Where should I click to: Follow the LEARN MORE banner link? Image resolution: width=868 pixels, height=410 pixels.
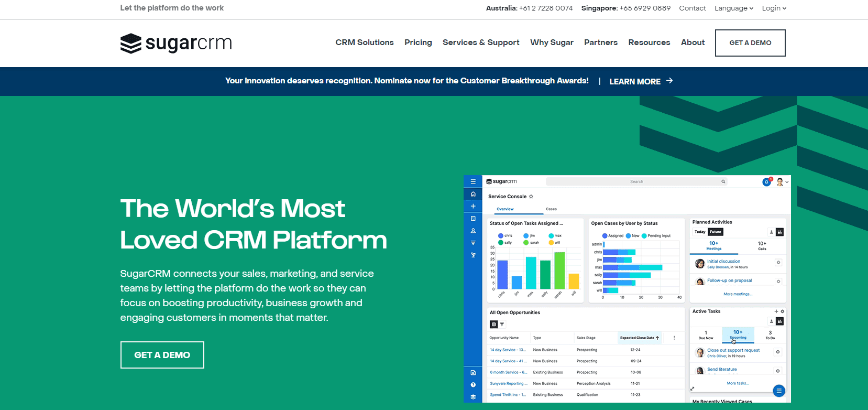(641, 81)
